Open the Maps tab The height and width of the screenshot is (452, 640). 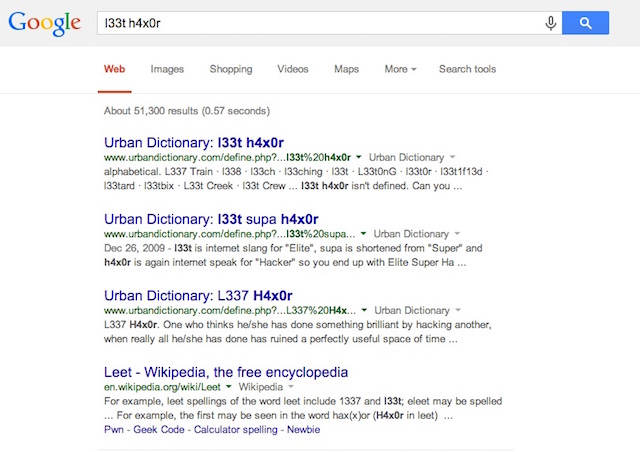coord(347,69)
